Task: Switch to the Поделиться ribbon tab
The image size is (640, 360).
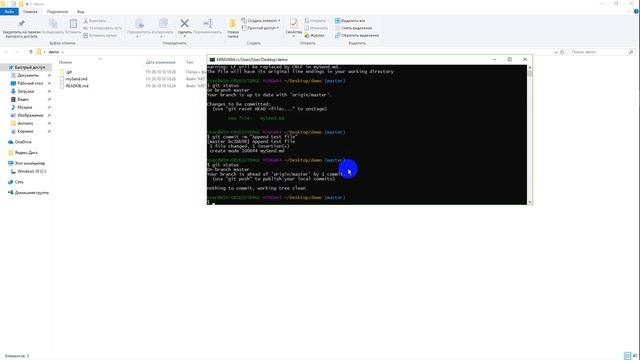Action: click(57, 12)
